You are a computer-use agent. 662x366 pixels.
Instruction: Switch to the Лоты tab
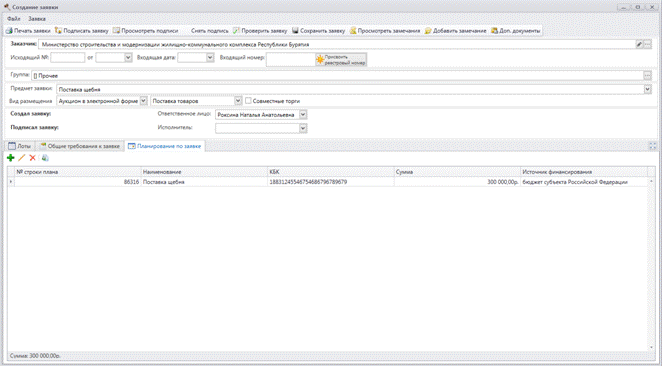coord(20,146)
